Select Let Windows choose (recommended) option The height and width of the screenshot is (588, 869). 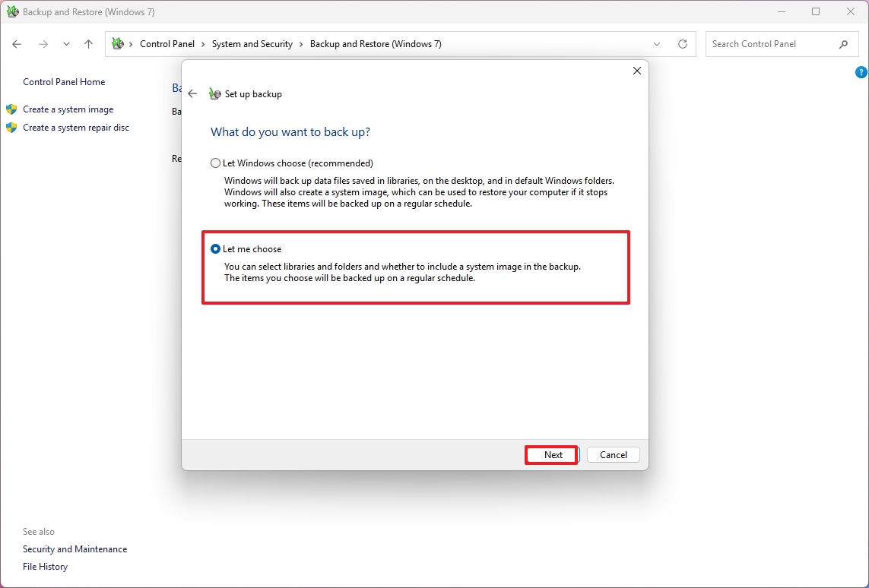point(291,163)
